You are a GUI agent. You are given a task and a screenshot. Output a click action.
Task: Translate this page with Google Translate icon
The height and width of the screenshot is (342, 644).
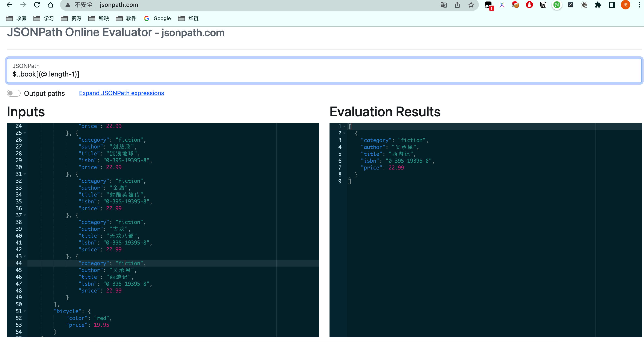[x=443, y=5]
